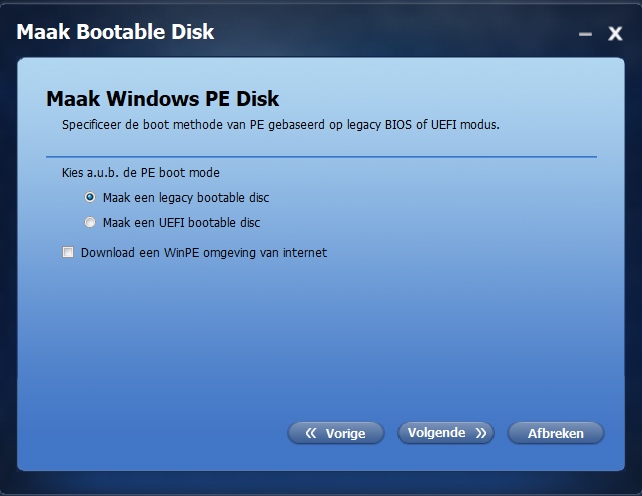Click the 'Specificeer de boot methode' description text

click(x=281, y=125)
